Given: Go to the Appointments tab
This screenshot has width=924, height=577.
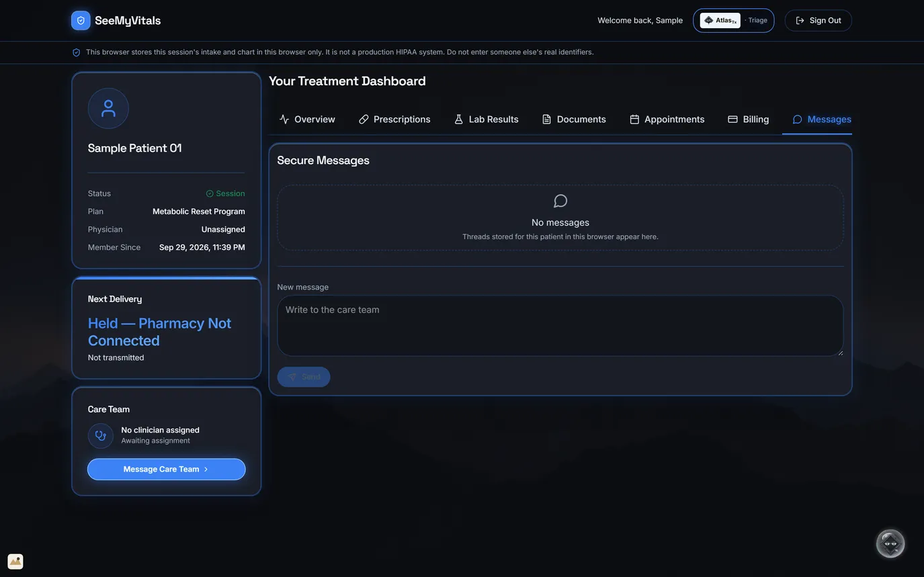Looking at the screenshot, I should point(667,120).
